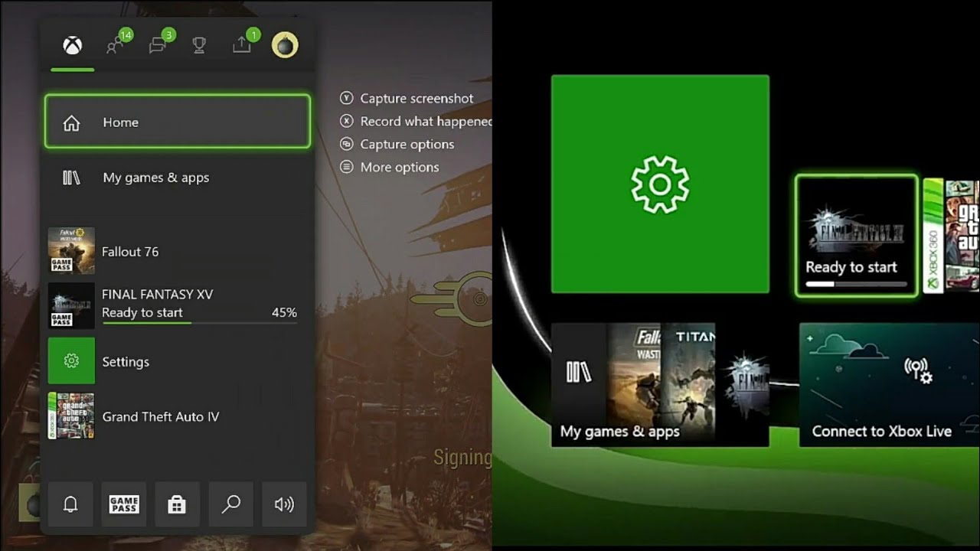Click progress bar on Ready to start tile
980x551 pixels.
click(856, 284)
